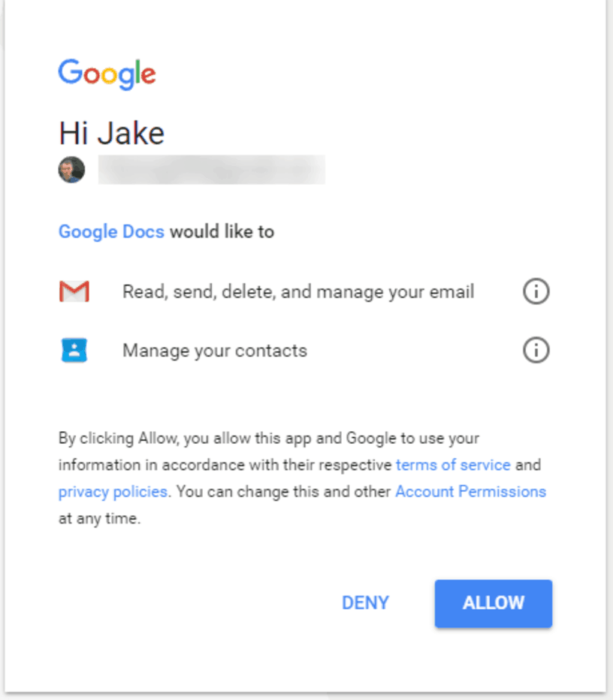Screen dimensions: 613x700
Task: Open the privacy policies link
Action: coord(113,491)
